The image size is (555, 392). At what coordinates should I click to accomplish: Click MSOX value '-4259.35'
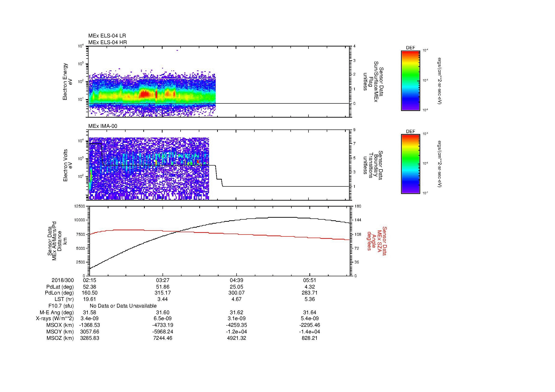coord(236,325)
